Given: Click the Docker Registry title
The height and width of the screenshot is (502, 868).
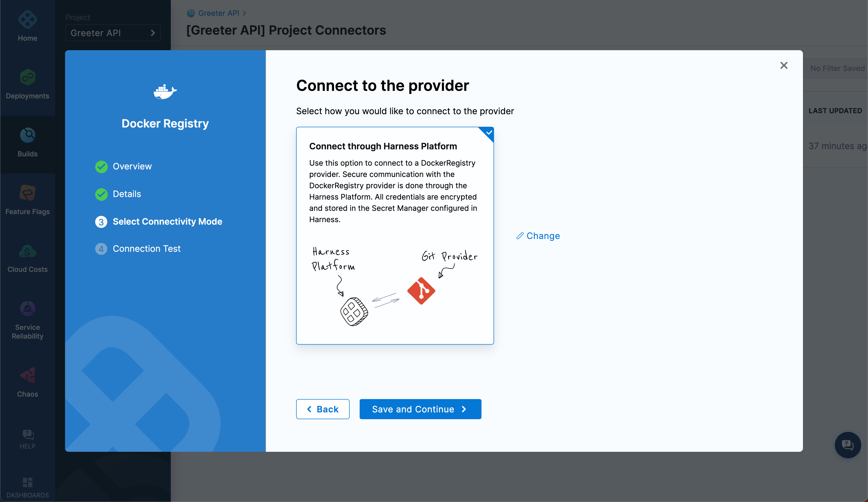Looking at the screenshot, I should point(165,123).
